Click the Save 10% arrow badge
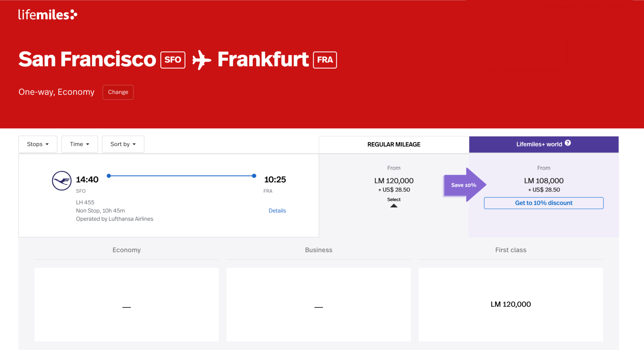644x350 pixels. pos(465,185)
